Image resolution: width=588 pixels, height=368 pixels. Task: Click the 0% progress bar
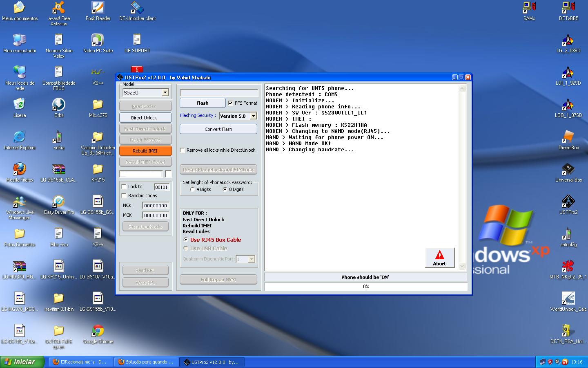366,287
